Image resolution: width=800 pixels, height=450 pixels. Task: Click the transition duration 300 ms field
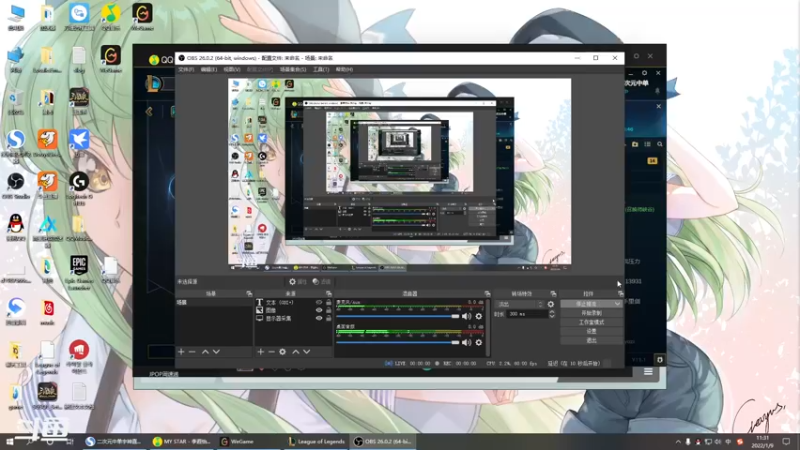[x=527, y=314]
